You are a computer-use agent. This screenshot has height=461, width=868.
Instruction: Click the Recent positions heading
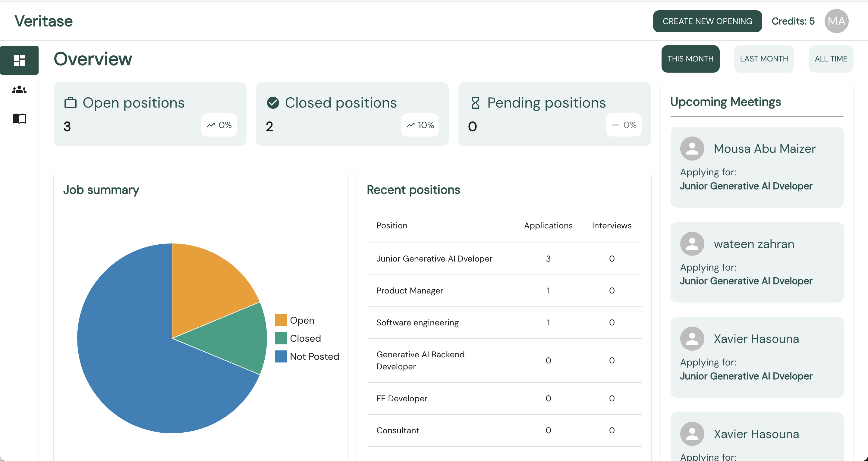[x=413, y=190]
